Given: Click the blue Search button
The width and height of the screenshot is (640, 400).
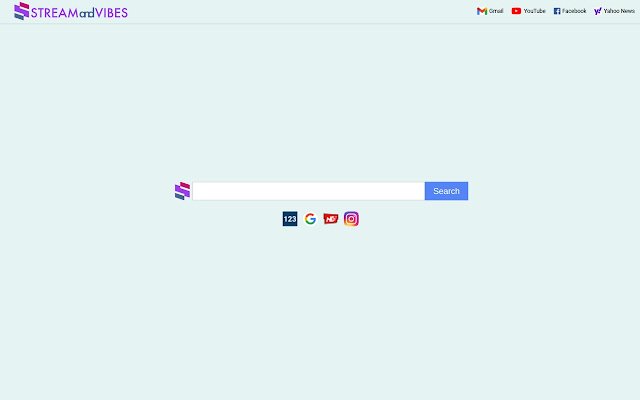Looking at the screenshot, I should pyautogui.click(x=446, y=191).
